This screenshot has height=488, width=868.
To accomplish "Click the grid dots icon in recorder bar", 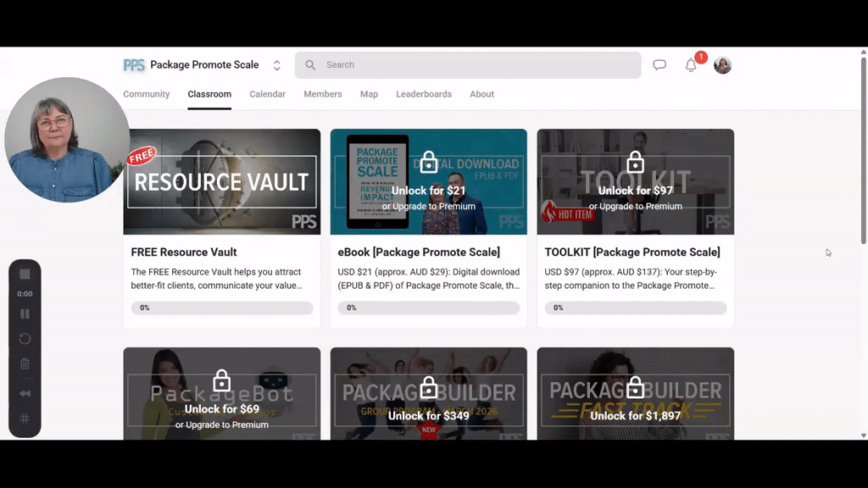I will tap(25, 419).
